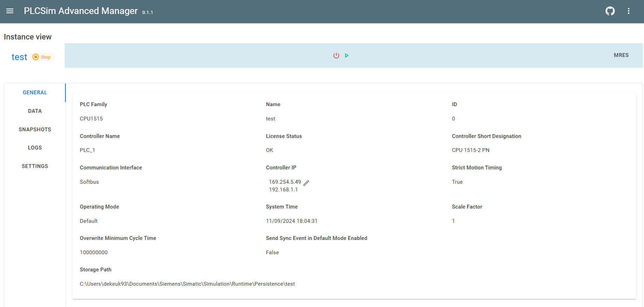Click the blue 'test' instance name
Viewport: 644px width, 307px height.
[x=19, y=57]
